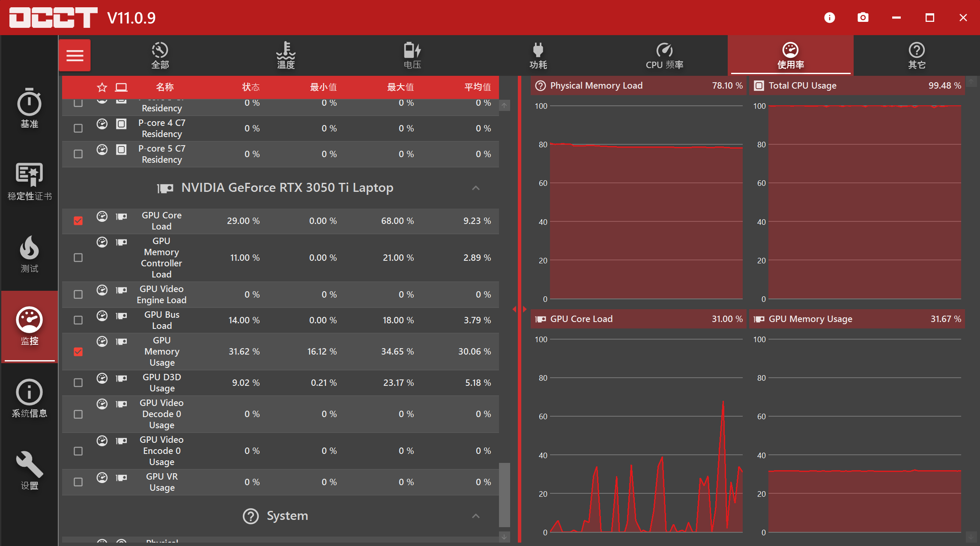Click gauge icon in P-core 5 C7 Residency row
This screenshot has width=980, height=546.
(x=102, y=149)
